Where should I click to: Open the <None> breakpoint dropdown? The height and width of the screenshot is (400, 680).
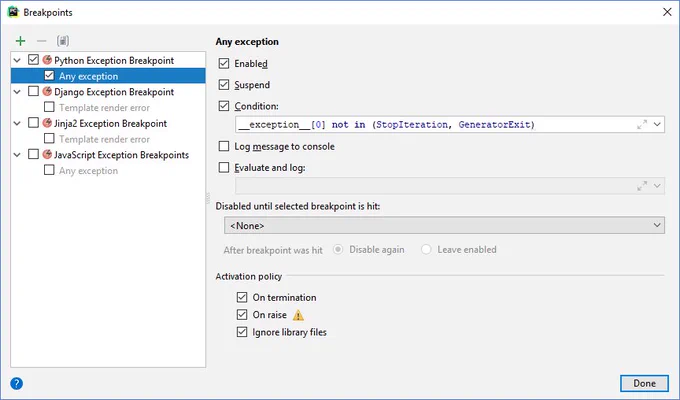[445, 226]
